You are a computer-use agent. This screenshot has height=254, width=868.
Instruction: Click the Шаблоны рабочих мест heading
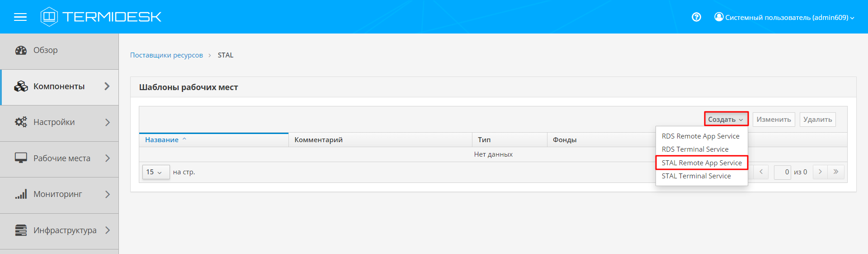[x=189, y=87]
